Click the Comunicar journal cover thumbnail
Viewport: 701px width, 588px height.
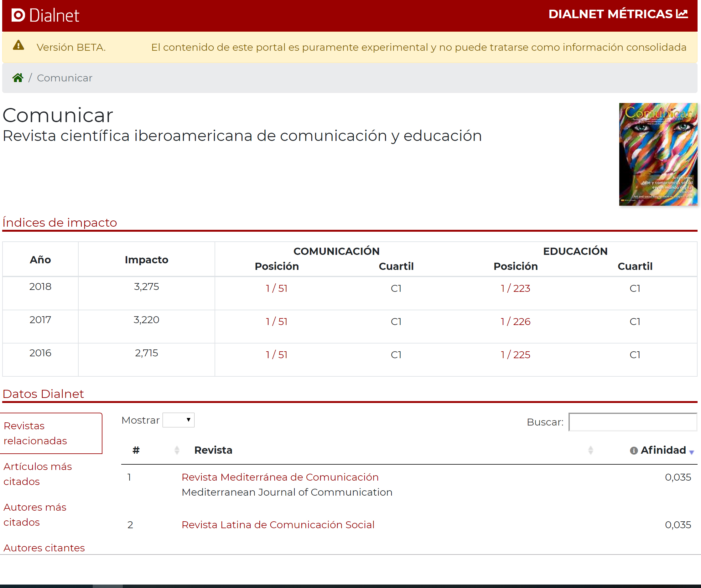658,154
